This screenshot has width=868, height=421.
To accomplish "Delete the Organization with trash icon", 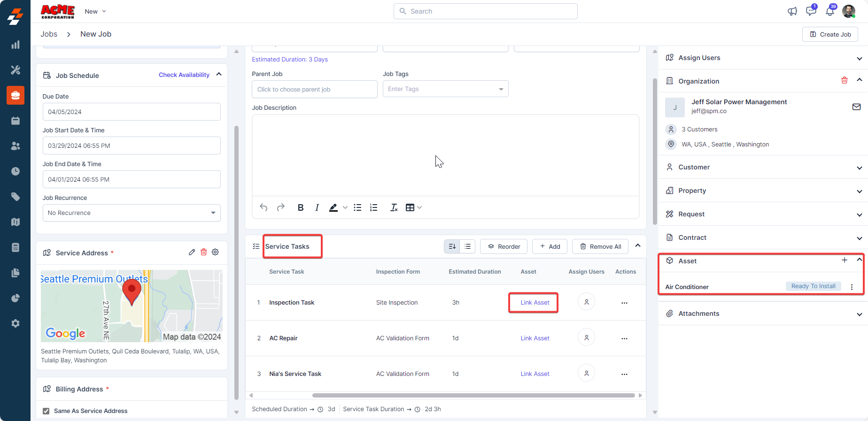I will point(844,80).
